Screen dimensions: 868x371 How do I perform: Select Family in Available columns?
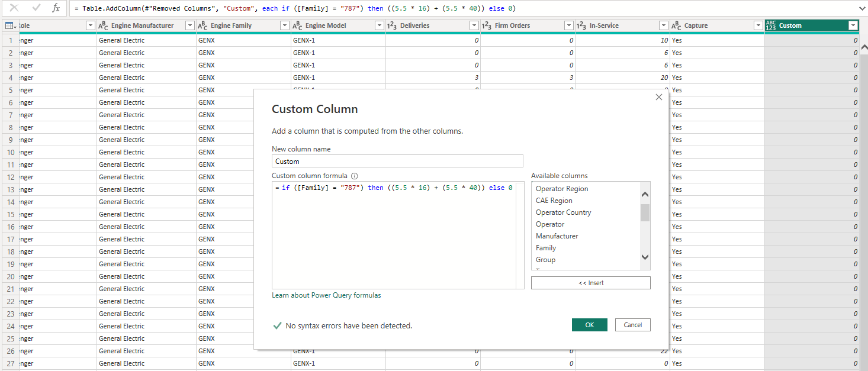(546, 248)
